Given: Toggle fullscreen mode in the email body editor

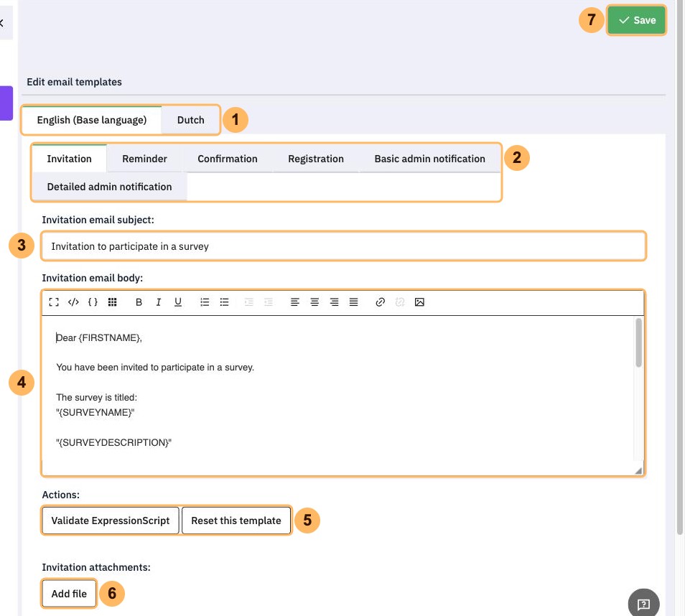Looking at the screenshot, I should tap(54, 302).
